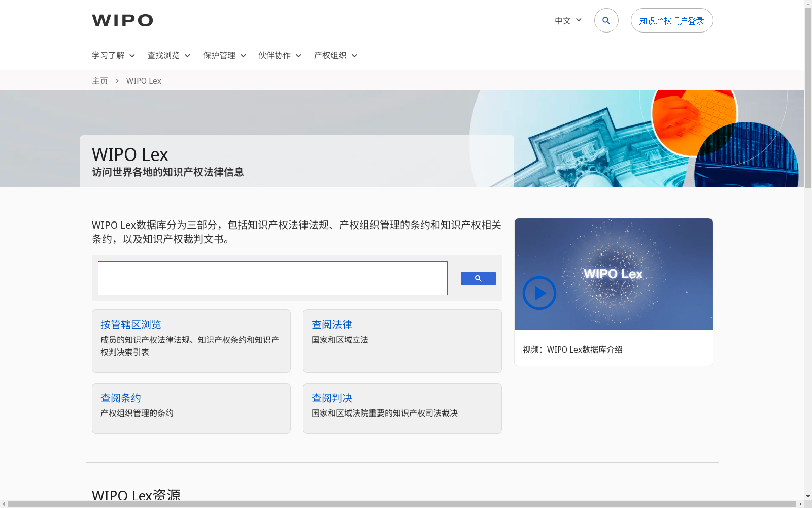Click the 知识产权门户登录 button

671,20
